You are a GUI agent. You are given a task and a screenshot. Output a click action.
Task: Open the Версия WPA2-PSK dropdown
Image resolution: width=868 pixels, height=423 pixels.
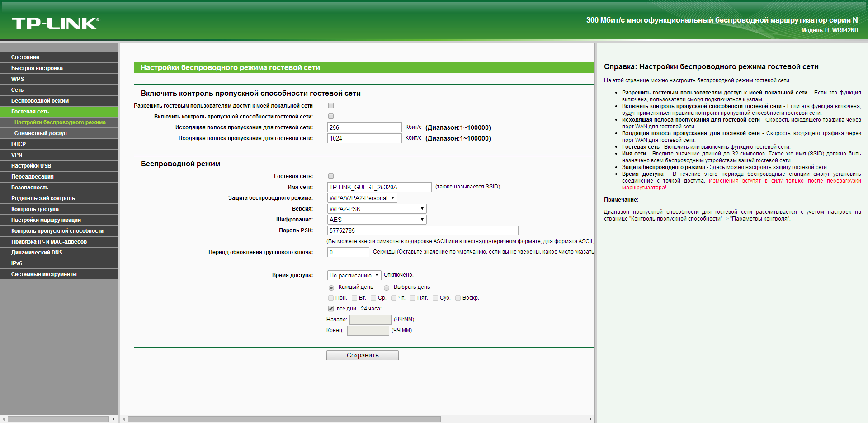[377, 209]
